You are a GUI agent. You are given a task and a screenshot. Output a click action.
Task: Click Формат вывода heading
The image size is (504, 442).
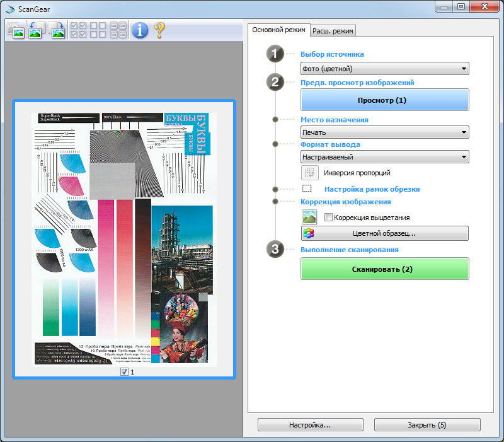click(330, 145)
